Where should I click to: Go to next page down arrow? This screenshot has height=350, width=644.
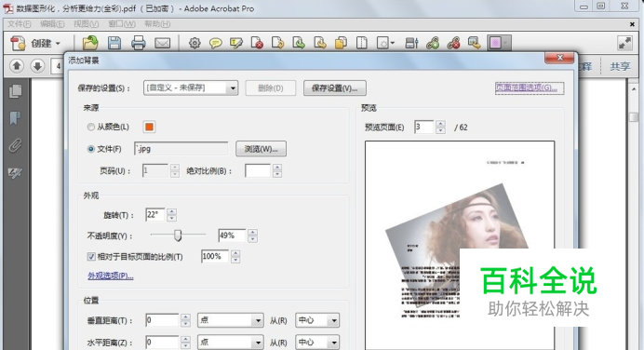tap(37, 66)
